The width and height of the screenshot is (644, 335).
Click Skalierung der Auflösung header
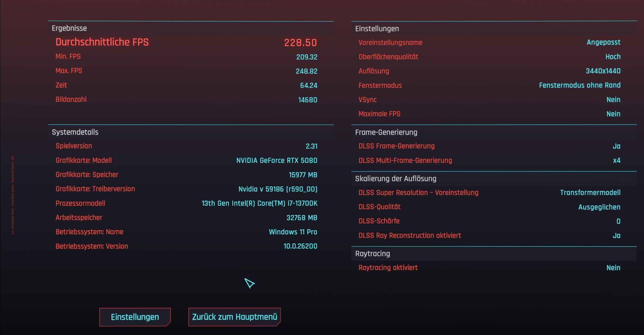click(396, 179)
